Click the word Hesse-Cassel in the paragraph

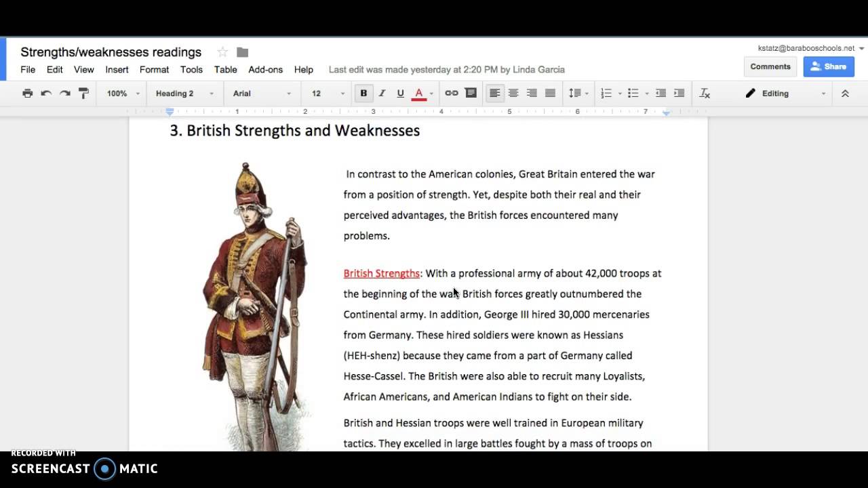click(374, 376)
